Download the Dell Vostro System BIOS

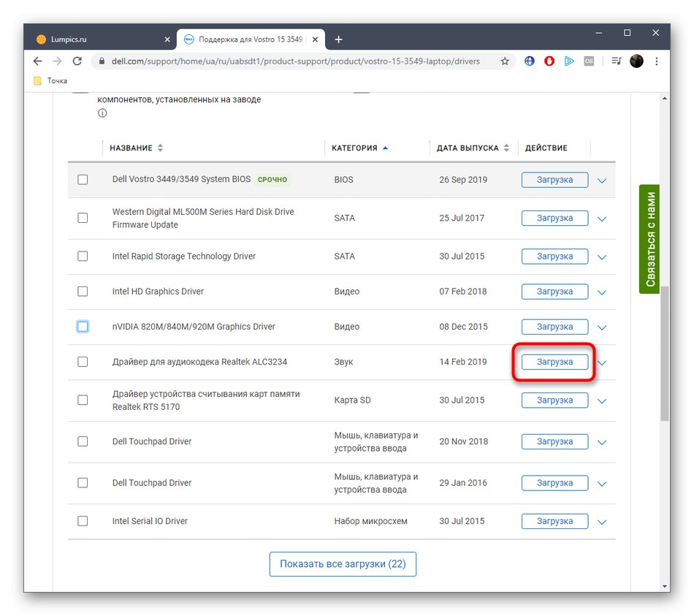(554, 180)
